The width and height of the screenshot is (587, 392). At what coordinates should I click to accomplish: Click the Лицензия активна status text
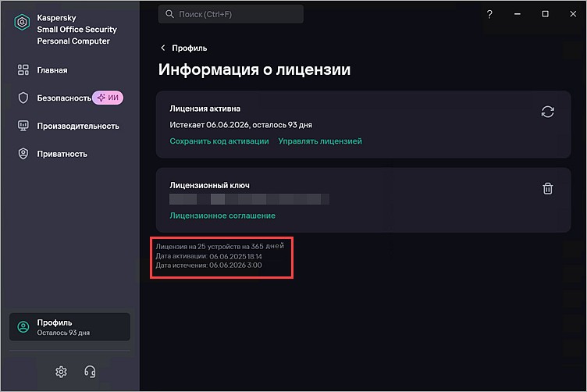[205, 109]
